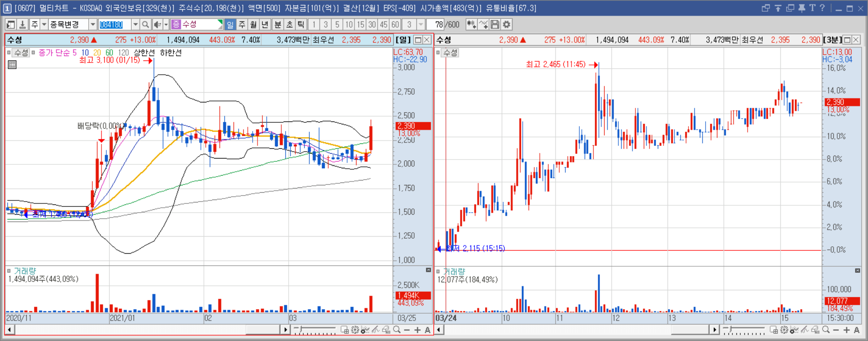
Task: Click the left chart bottom magnifier icon
Action: click(397, 330)
